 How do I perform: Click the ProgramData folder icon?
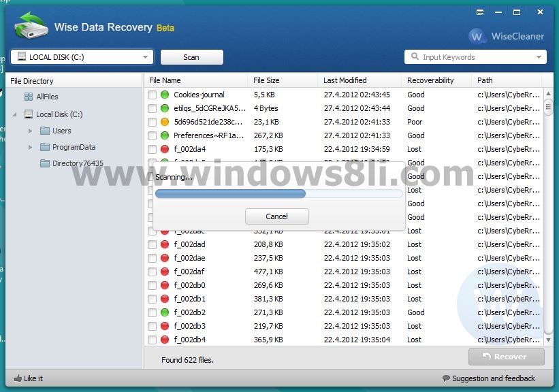point(44,147)
